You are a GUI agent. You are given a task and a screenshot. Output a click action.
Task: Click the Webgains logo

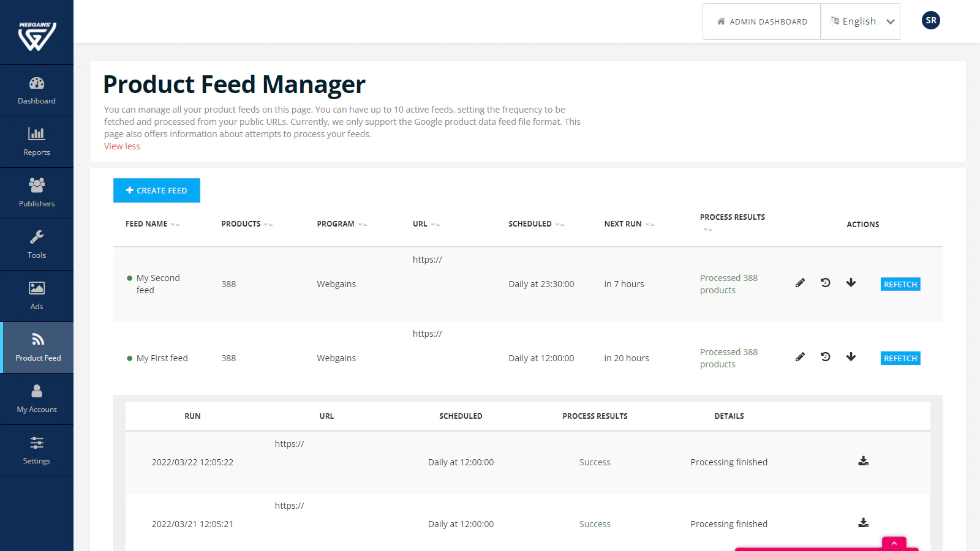(x=37, y=36)
